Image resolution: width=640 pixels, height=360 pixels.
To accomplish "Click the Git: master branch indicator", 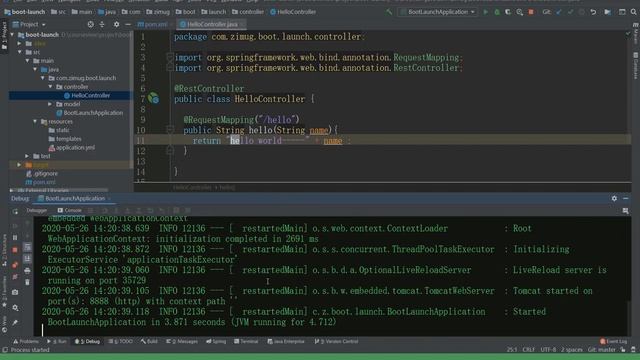I will coord(602,350).
